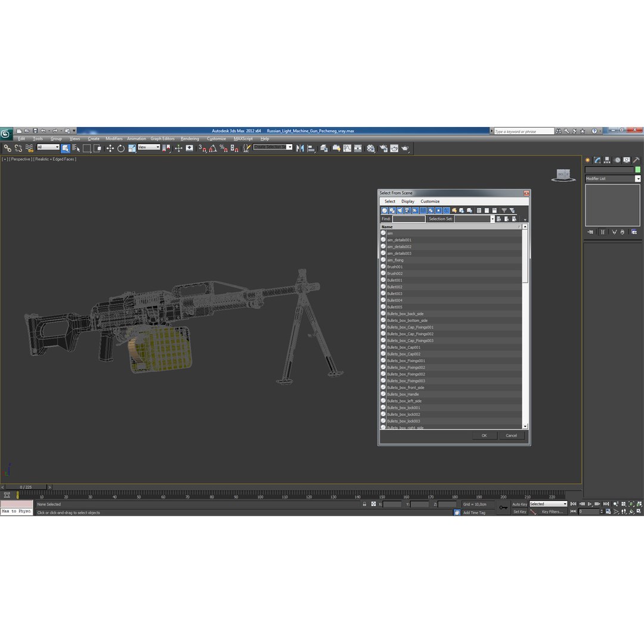Click OK in Select From Scene
644x644 pixels.
[x=484, y=436]
